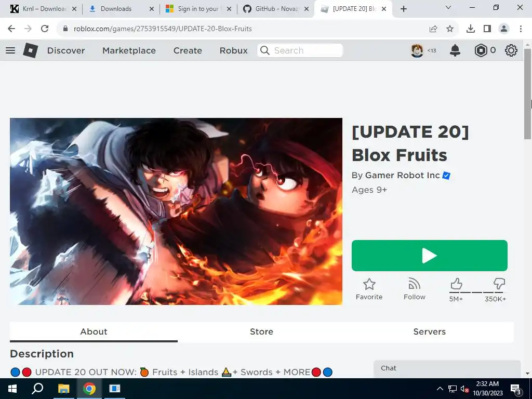Open File Explorer from taskbar
Screen dimensions: 532x399
(63, 389)
